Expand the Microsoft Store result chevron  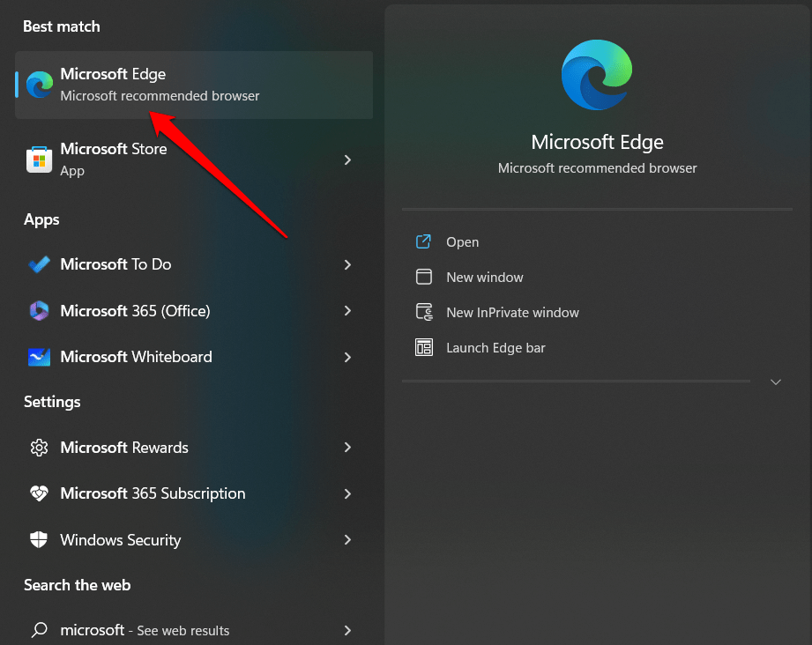pyautogui.click(x=347, y=160)
